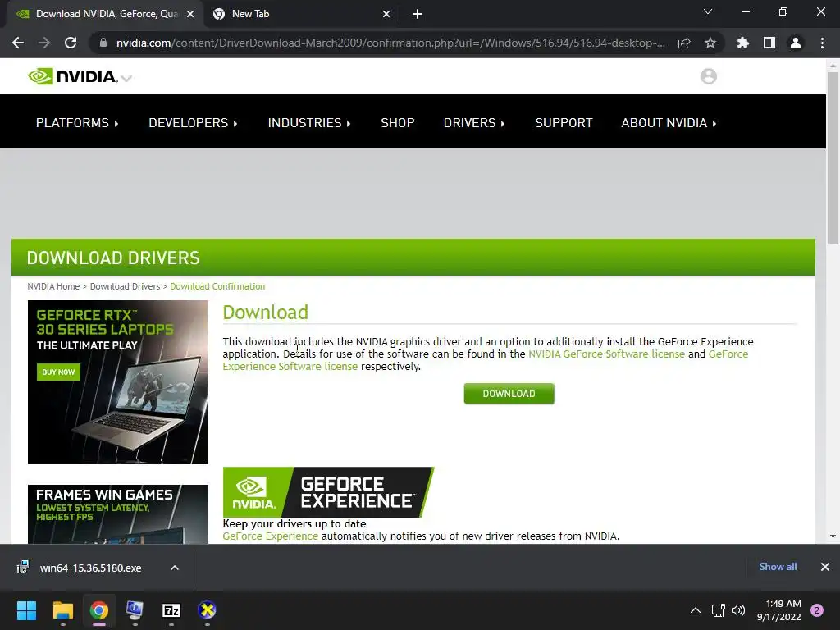Go to the SUPPORT page
This screenshot has width=840, height=630.
(x=564, y=123)
